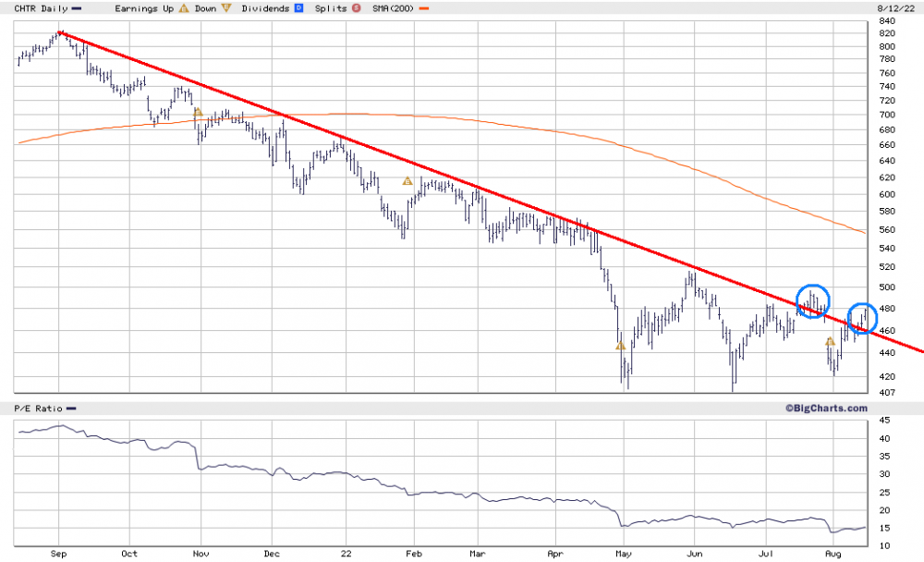The image size is (924, 562).
Task: Click the Jun label on the time axis
Action: (695, 554)
